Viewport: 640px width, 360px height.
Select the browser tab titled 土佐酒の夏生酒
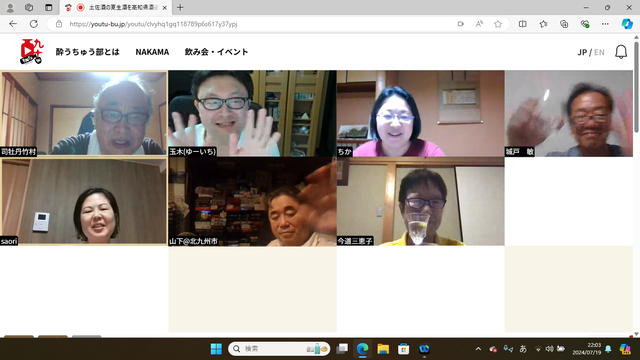click(x=116, y=7)
